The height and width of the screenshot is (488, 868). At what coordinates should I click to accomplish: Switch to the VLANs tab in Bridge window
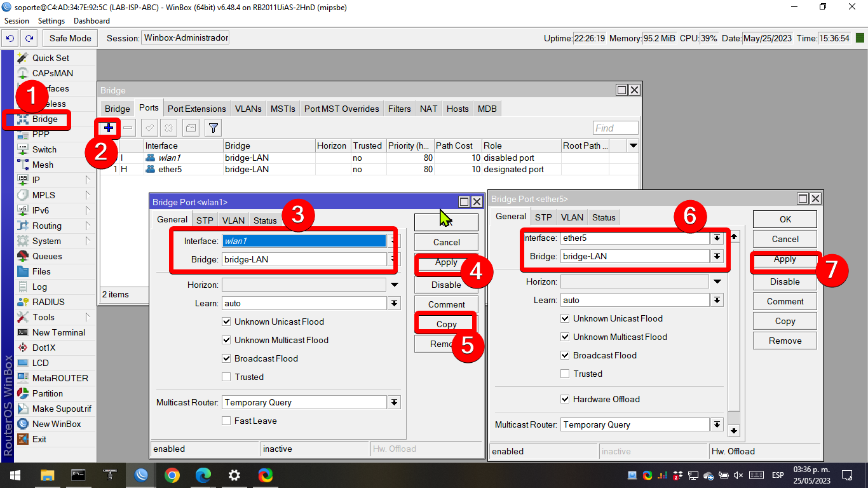coord(248,108)
